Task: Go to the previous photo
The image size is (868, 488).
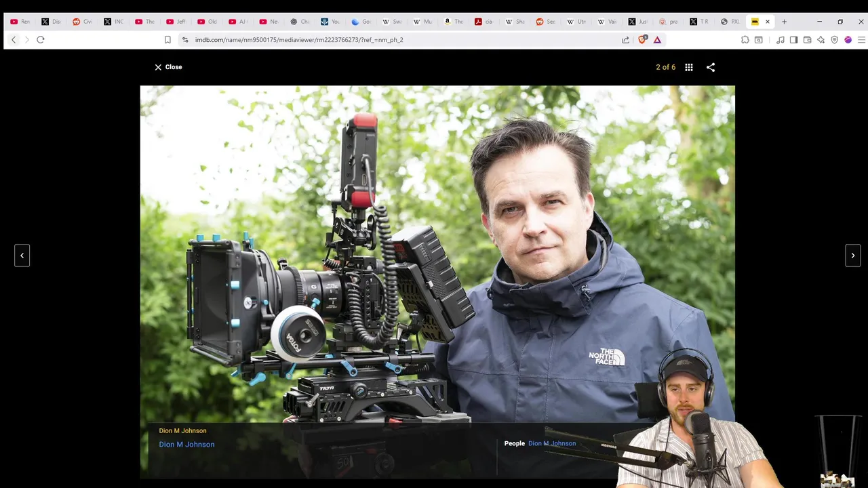Action: 22,256
